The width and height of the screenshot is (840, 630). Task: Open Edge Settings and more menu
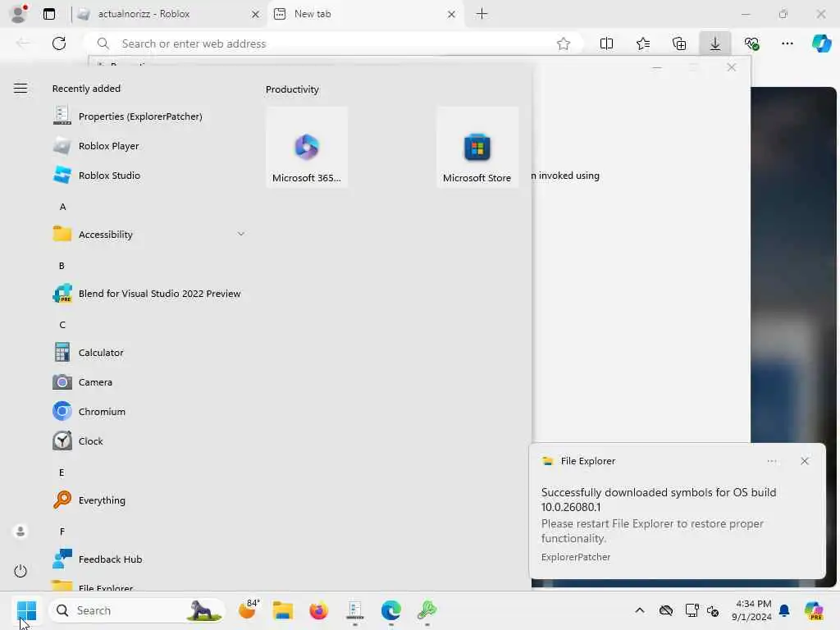coord(787,44)
